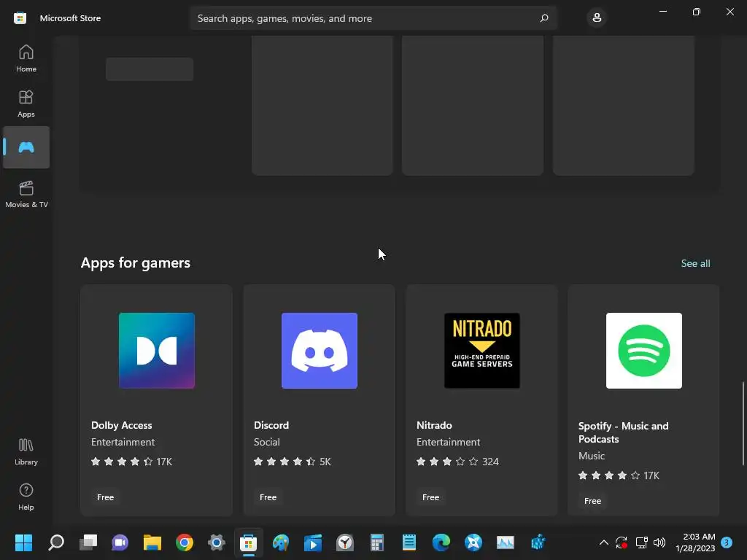Launch Google Chrome from the taskbar
Screen dimensions: 747x560
pyautogui.click(x=185, y=542)
